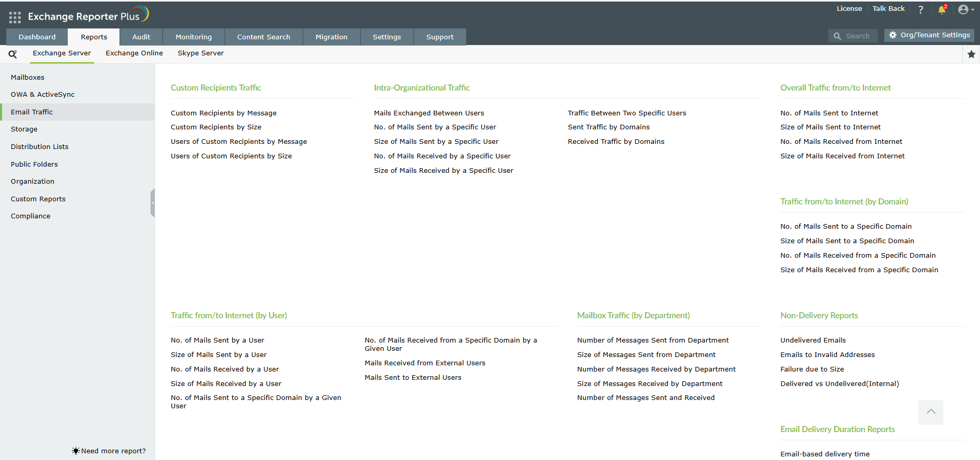Open Mailboxes in the sidebar
Screen dimensions: 980x460
pos(78,78)
